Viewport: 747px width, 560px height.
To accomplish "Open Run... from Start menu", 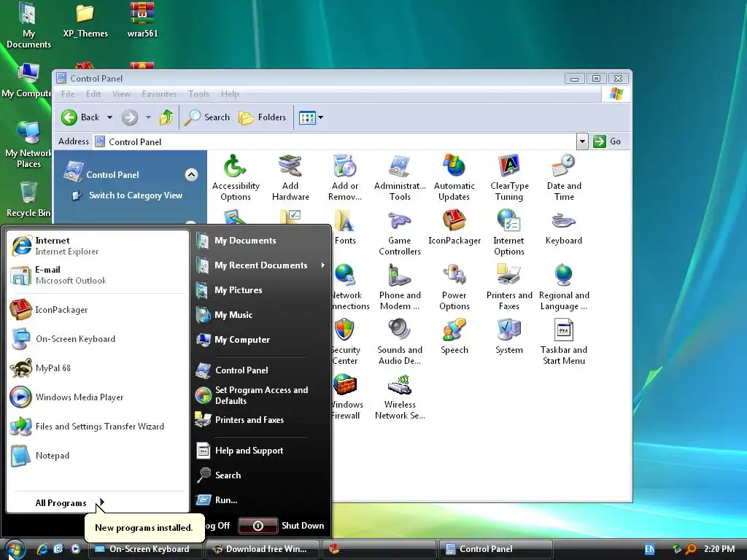I will point(226,500).
